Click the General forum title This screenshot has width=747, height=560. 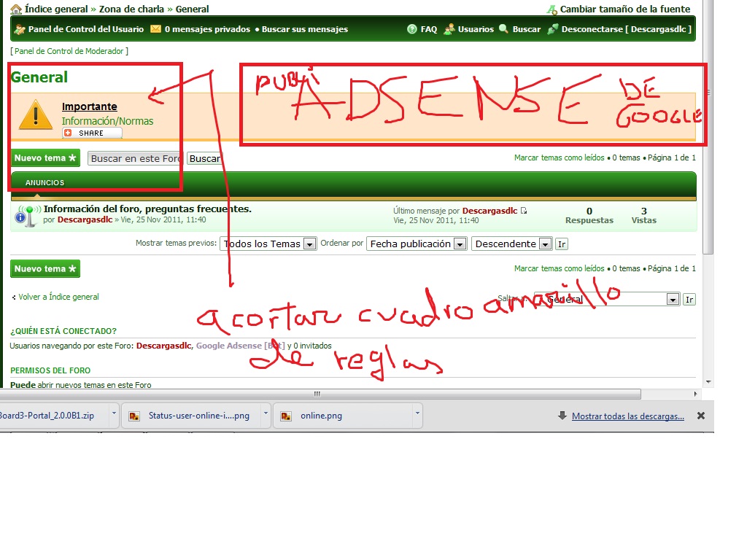coord(39,77)
